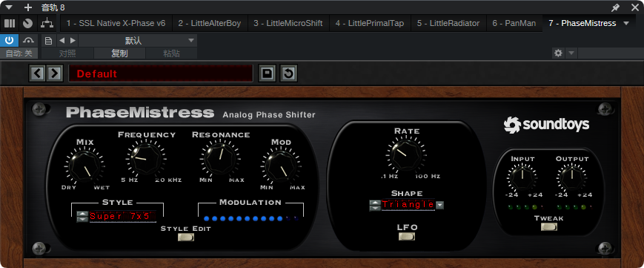Image resolution: width=644 pixels, height=268 pixels.
Task: Open the PanMan tab
Action: pos(514,24)
